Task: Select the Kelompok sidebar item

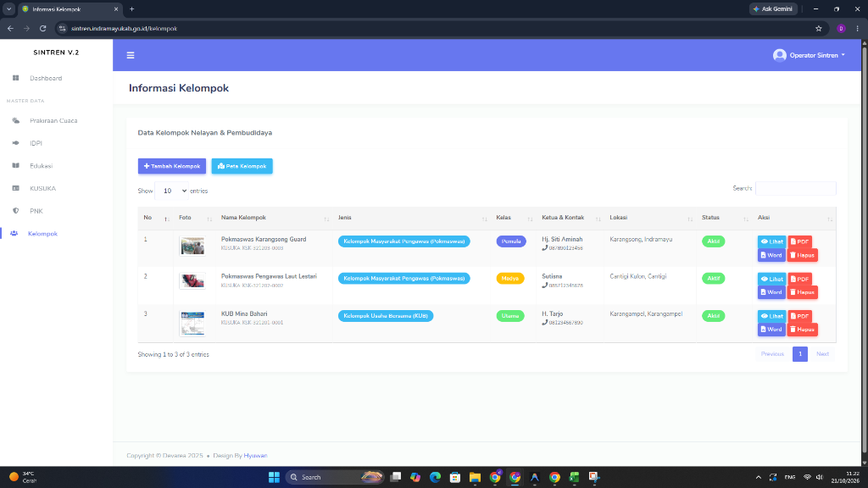Action: pos(42,234)
